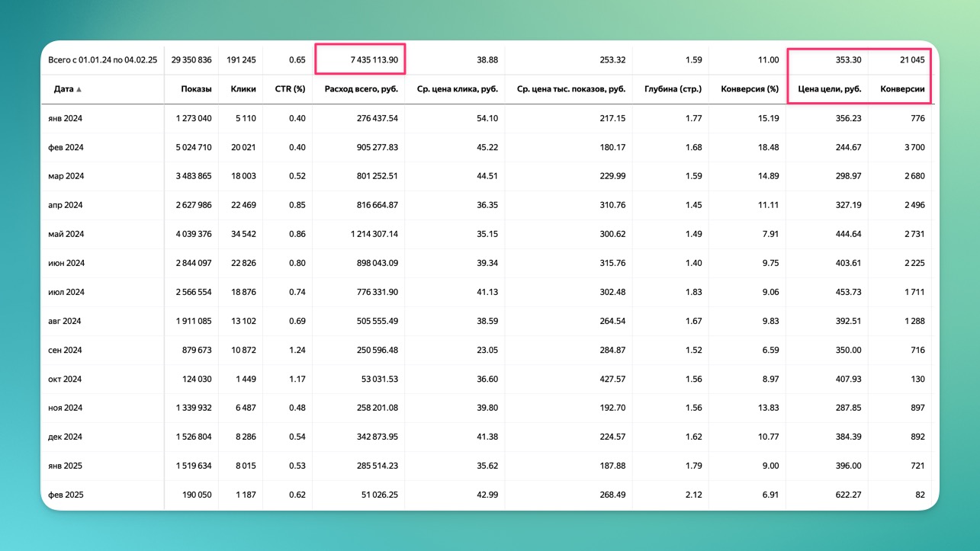Select the Всего с 01.01.24 по 04.02.25 cell
Screen dimensions: 980x551
coord(102,59)
